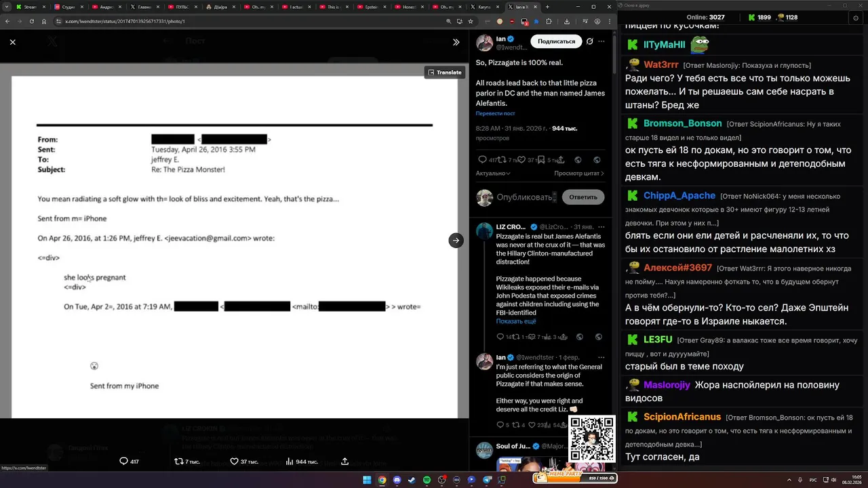
Task: Open Discord from the taskbar
Action: tap(397, 480)
